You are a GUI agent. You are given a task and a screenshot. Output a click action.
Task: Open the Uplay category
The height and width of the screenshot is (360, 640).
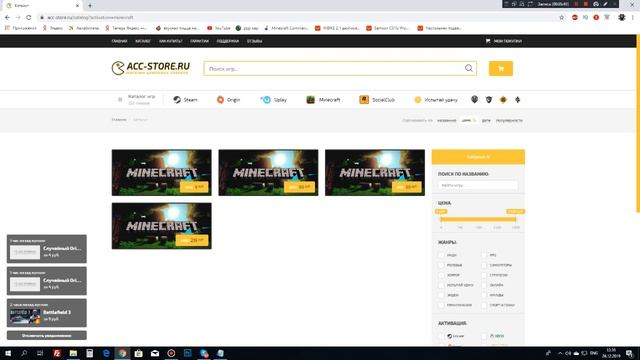point(274,100)
